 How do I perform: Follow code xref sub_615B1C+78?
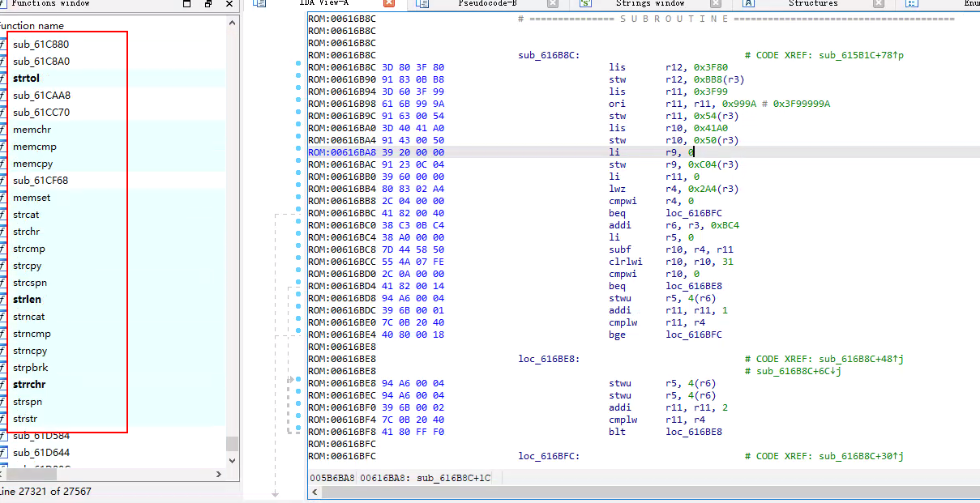[x=861, y=55]
